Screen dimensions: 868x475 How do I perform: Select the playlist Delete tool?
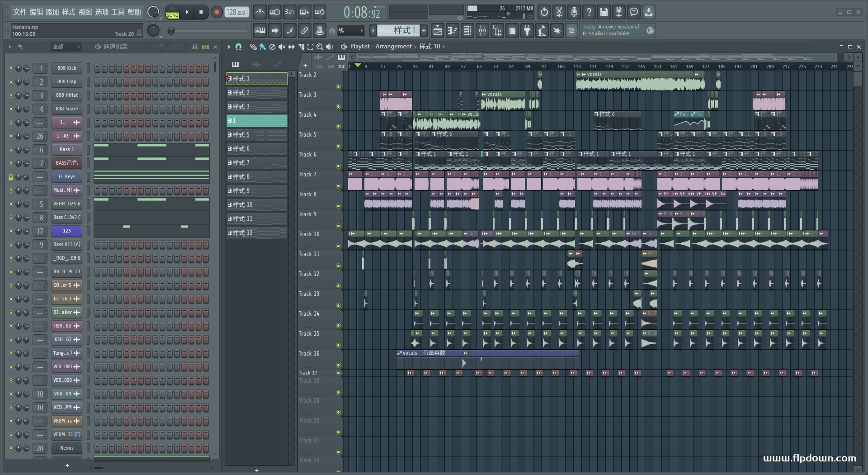point(272,47)
